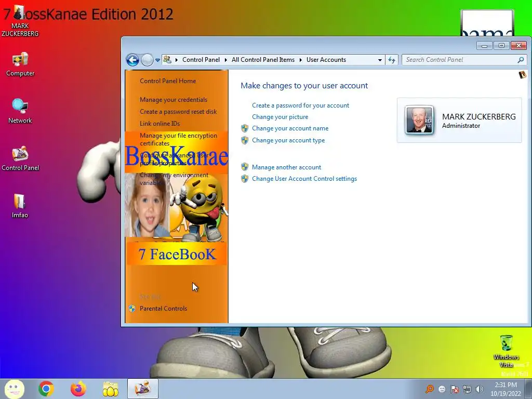532x399 pixels.
Task: Click the partially hidden window behind Control Panel
Action: pyautogui.click(x=487, y=23)
